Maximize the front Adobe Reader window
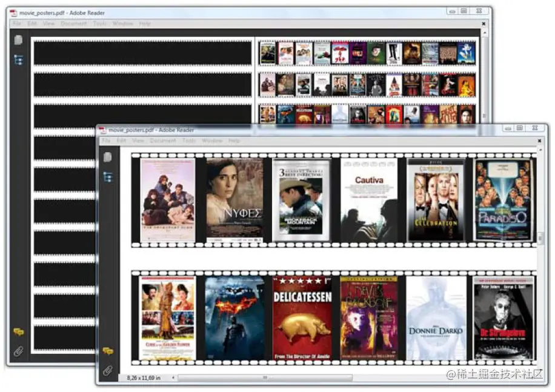Screen dimensions: 555x392 [520, 128]
